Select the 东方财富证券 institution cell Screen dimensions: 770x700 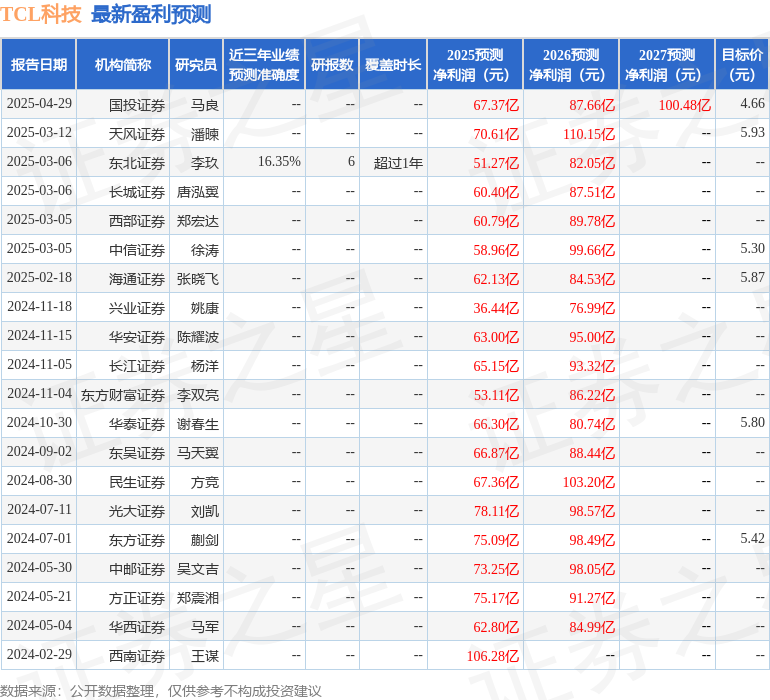pyautogui.click(x=123, y=394)
